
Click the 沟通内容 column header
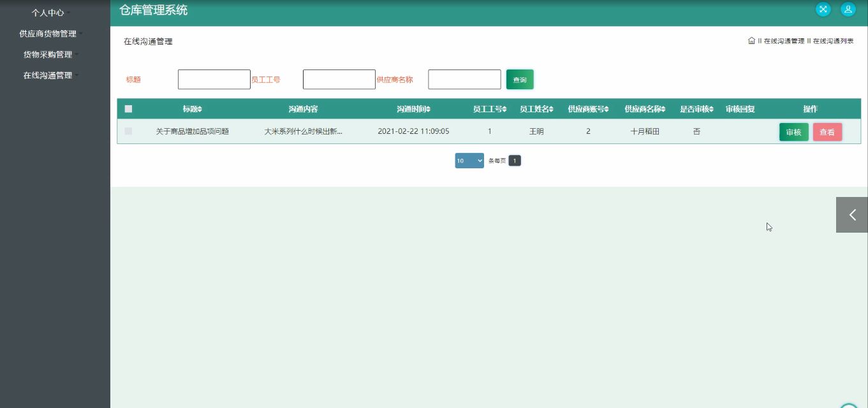(x=303, y=109)
